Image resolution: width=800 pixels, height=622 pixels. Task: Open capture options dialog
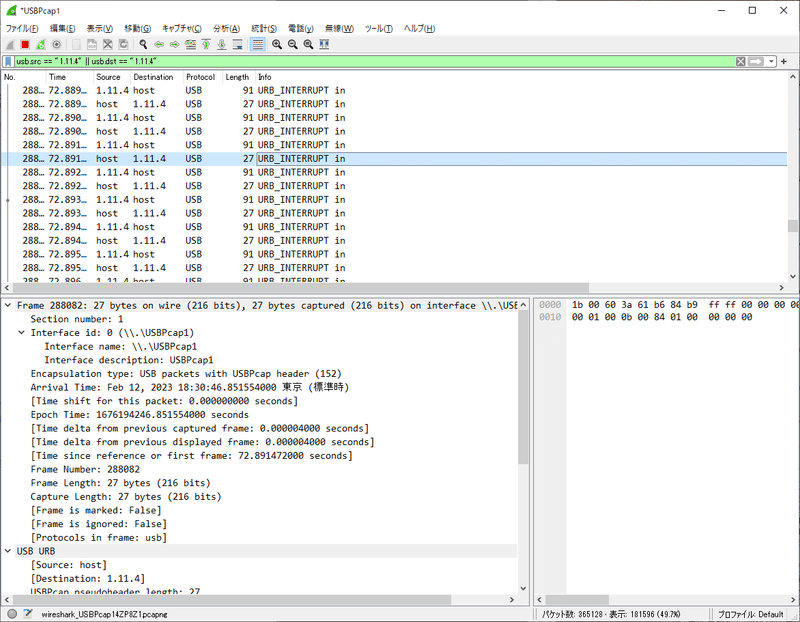(x=57, y=45)
